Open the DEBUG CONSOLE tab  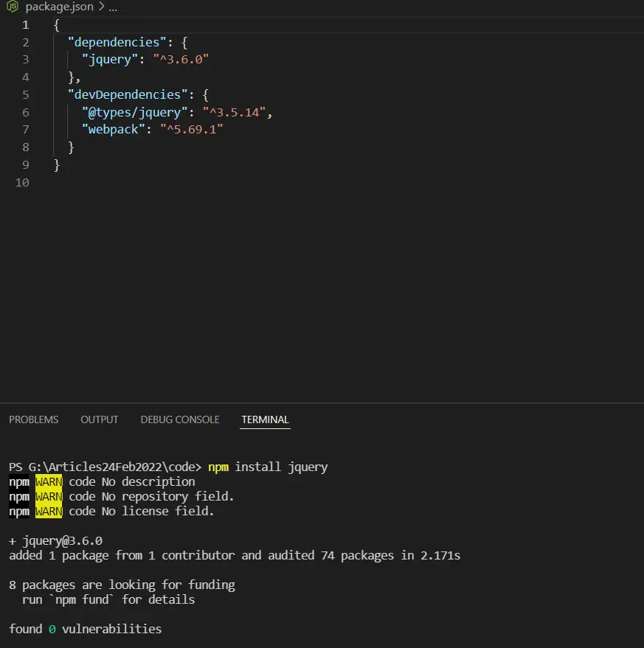(180, 419)
